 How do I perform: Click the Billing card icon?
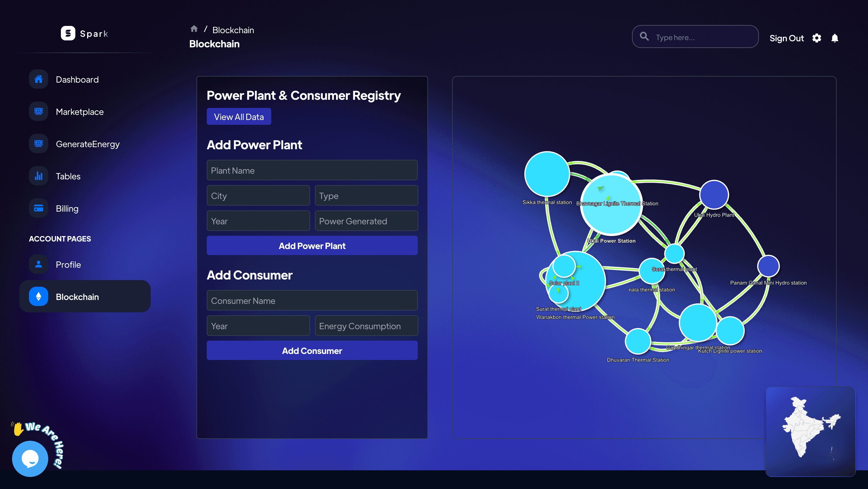coord(38,208)
